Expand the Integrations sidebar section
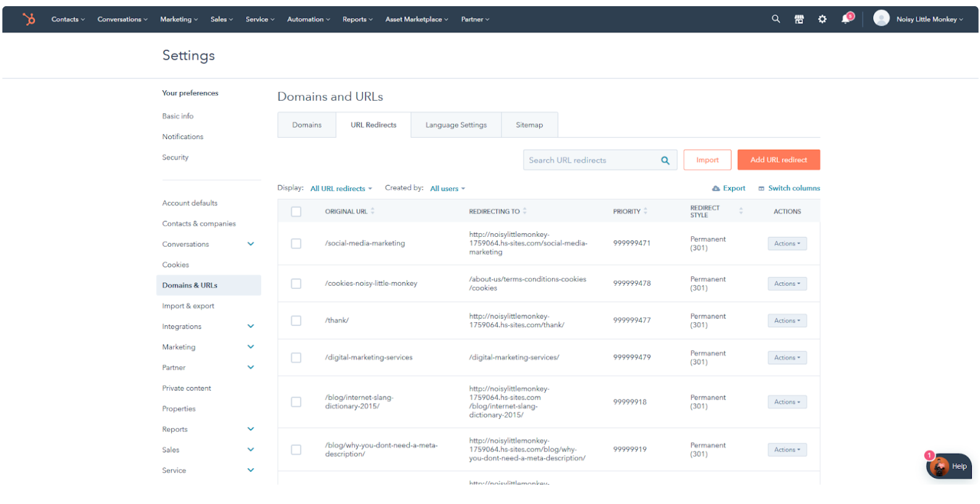 click(250, 327)
